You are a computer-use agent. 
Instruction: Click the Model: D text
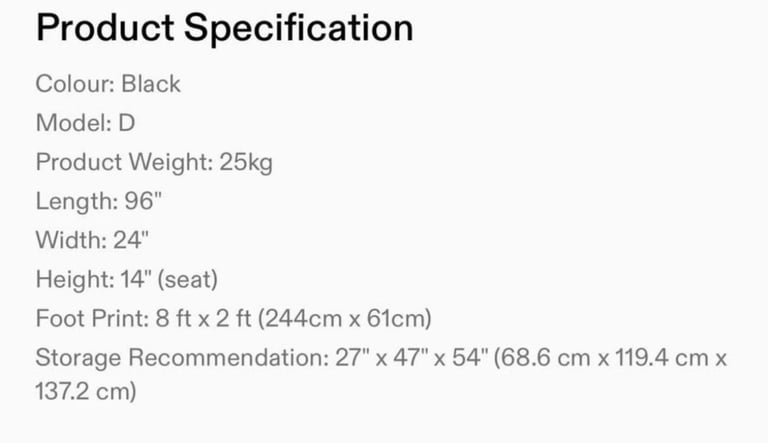(85, 123)
